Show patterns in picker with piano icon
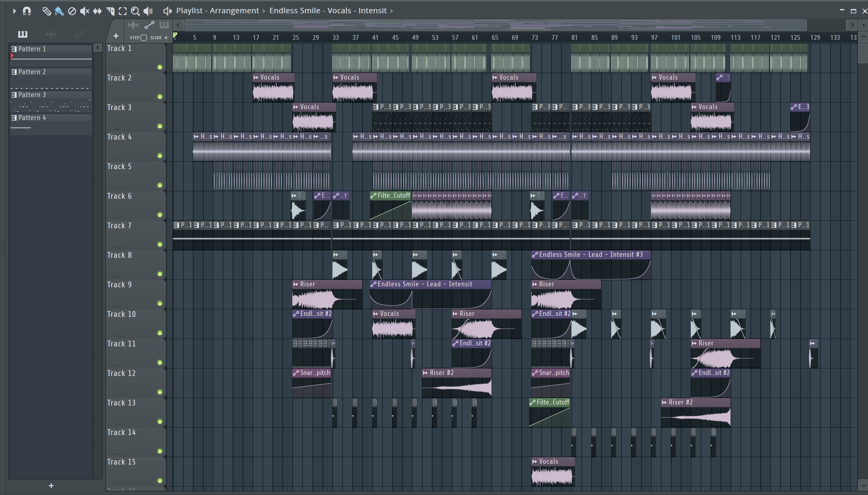Screen dimensions: 868x495 pos(23,34)
